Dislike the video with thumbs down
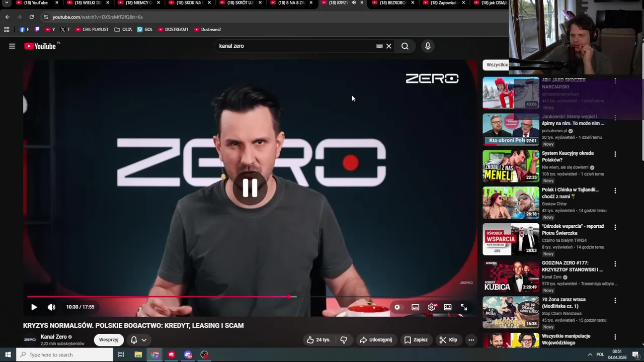The image size is (644, 362). (x=344, y=340)
